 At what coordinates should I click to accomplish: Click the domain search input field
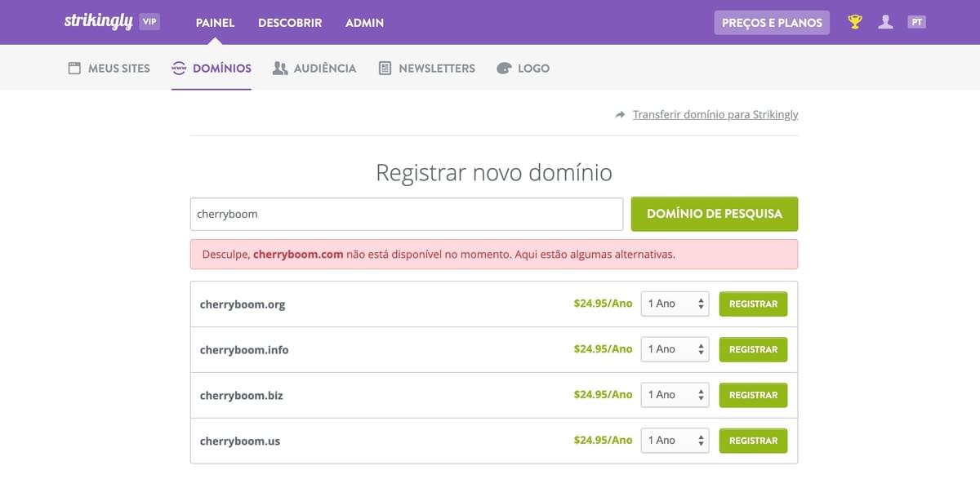coord(406,214)
